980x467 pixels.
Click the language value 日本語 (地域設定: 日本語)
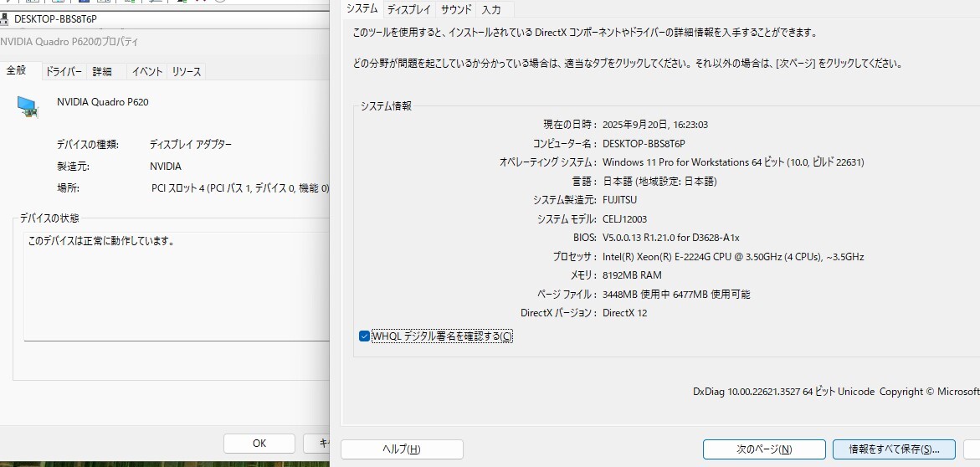coord(659,182)
